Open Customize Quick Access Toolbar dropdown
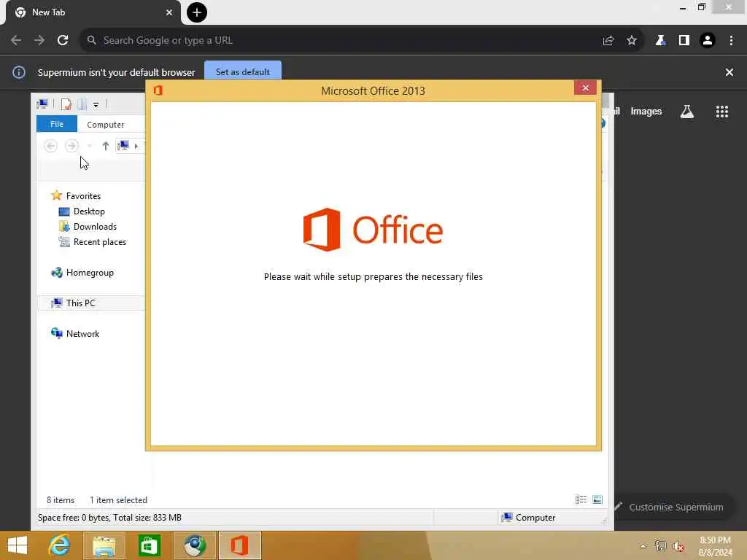This screenshot has width=747, height=560. 96,104
